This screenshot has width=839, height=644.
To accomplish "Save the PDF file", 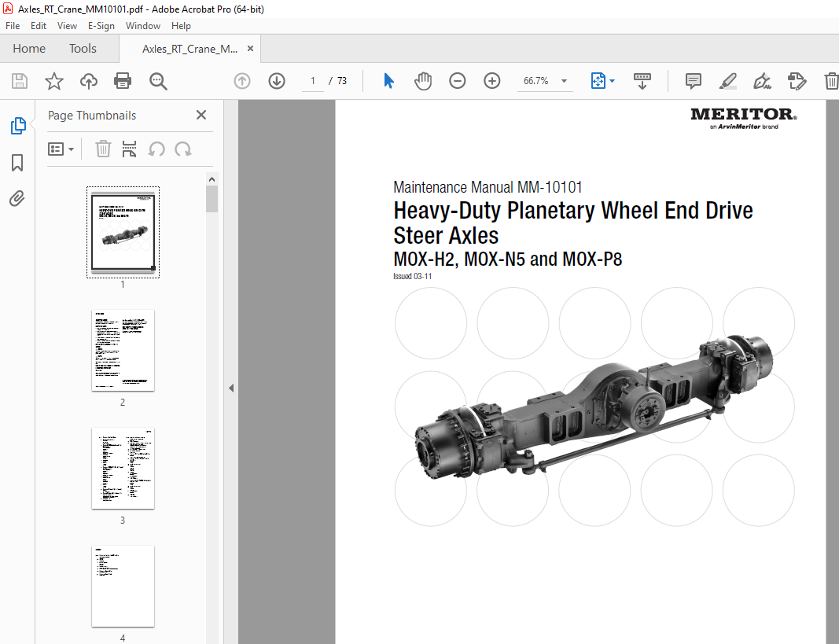I will [19, 80].
